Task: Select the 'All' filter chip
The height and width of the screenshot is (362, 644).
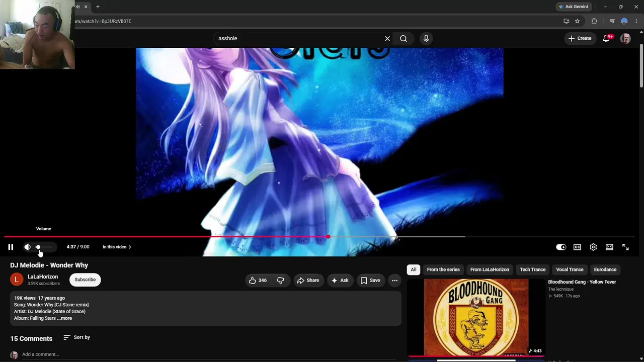Action: point(414,269)
